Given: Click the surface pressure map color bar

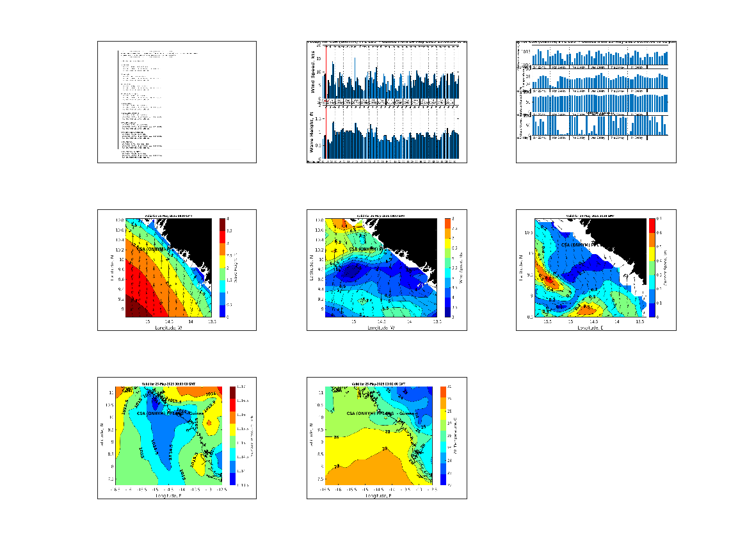Looking at the screenshot, I should [x=232, y=436].
